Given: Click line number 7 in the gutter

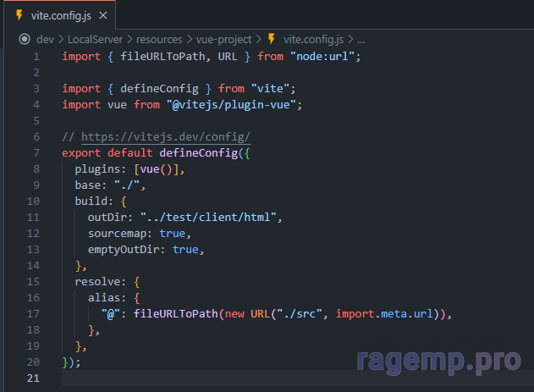Looking at the screenshot, I should [36, 153].
